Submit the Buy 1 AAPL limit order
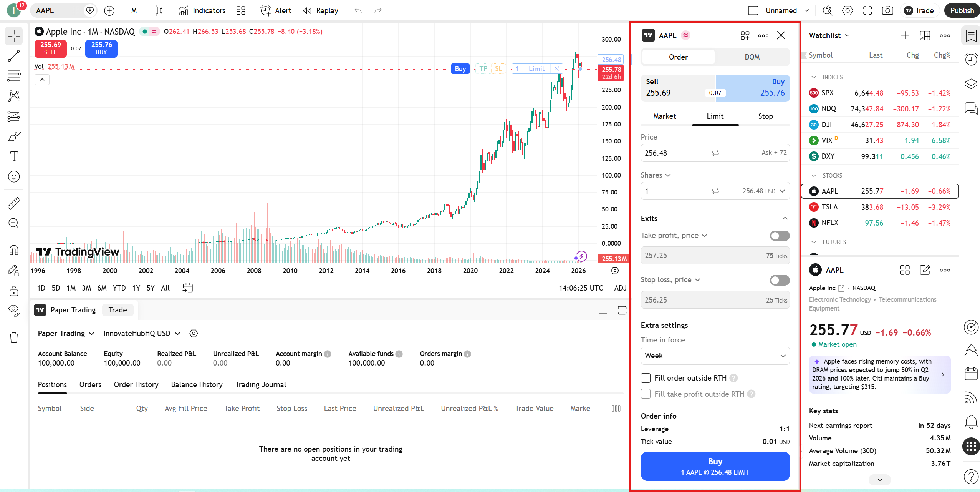The image size is (980, 492). [x=715, y=466]
